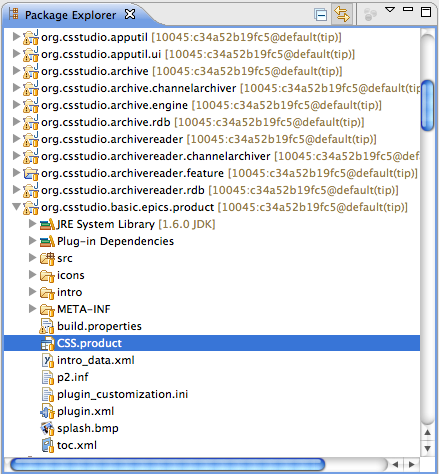
Task: Expand Plug-in Dependencies node
Action: pyautogui.click(x=32, y=240)
